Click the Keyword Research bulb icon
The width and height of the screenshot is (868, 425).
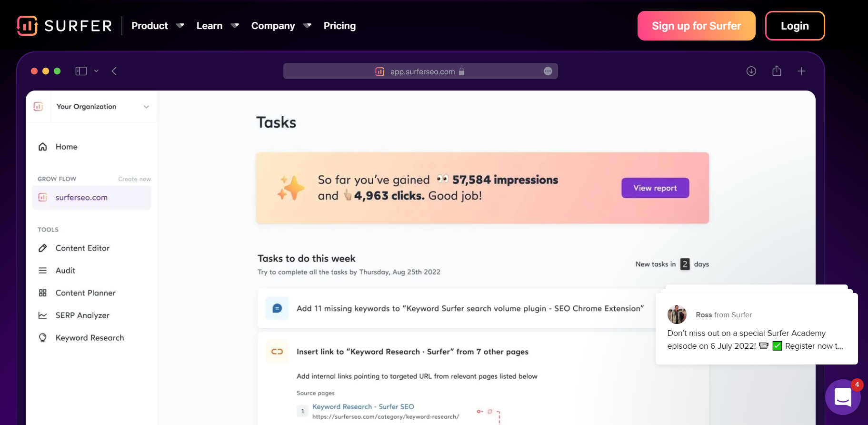pyautogui.click(x=43, y=338)
